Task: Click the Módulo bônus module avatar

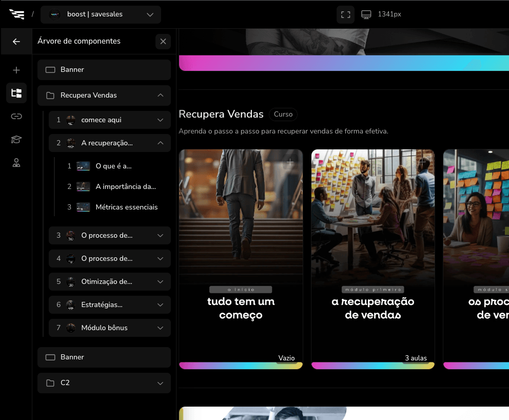Action: click(x=71, y=328)
